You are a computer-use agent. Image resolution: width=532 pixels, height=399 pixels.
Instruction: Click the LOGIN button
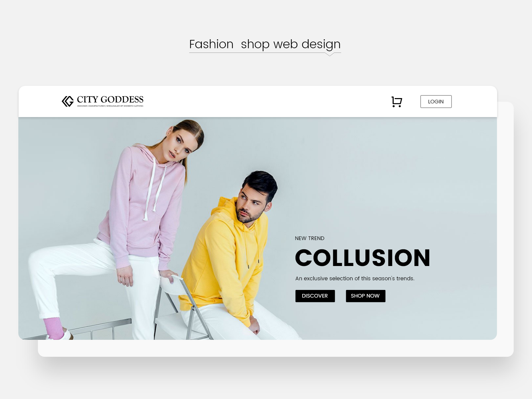[436, 102]
